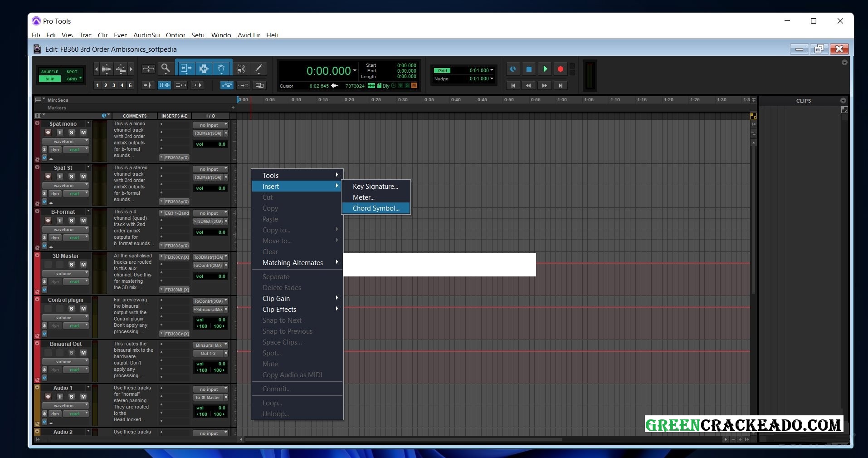Select the Pencil tool
This screenshot has width=868, height=458.
258,69
